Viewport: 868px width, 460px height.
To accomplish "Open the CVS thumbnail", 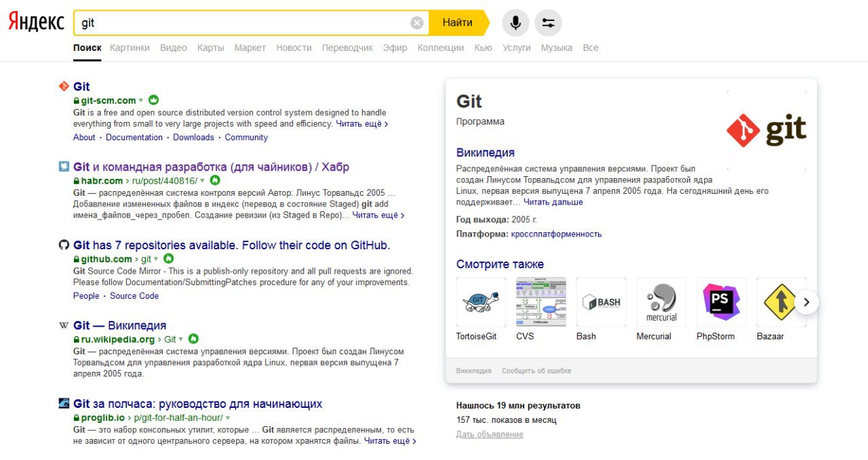I will point(540,302).
